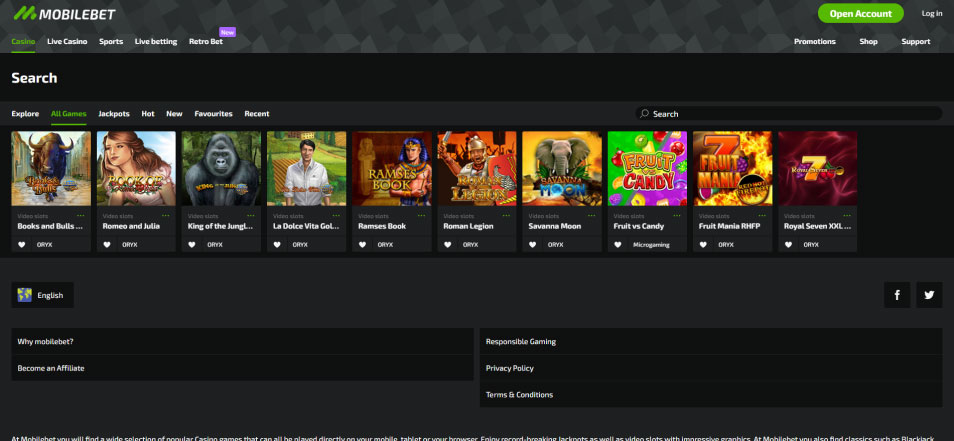The height and width of the screenshot is (441, 954).
Task: Open Live betting section
Action: pyautogui.click(x=156, y=41)
